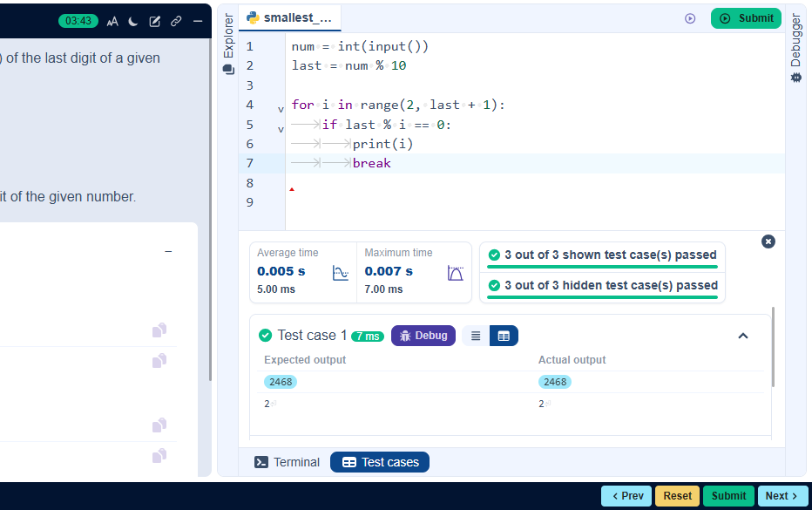
Task: Go to the Next question
Action: click(782, 496)
